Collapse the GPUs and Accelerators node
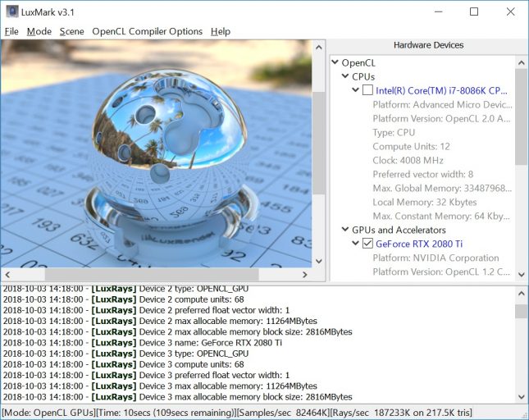 coord(345,229)
